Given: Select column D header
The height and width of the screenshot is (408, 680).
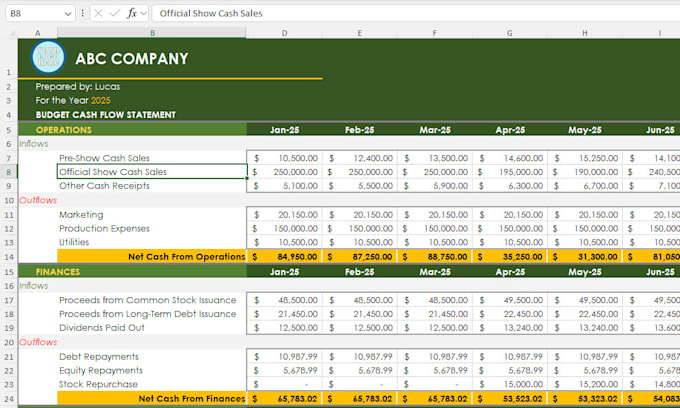Looking at the screenshot, I should 284,33.
